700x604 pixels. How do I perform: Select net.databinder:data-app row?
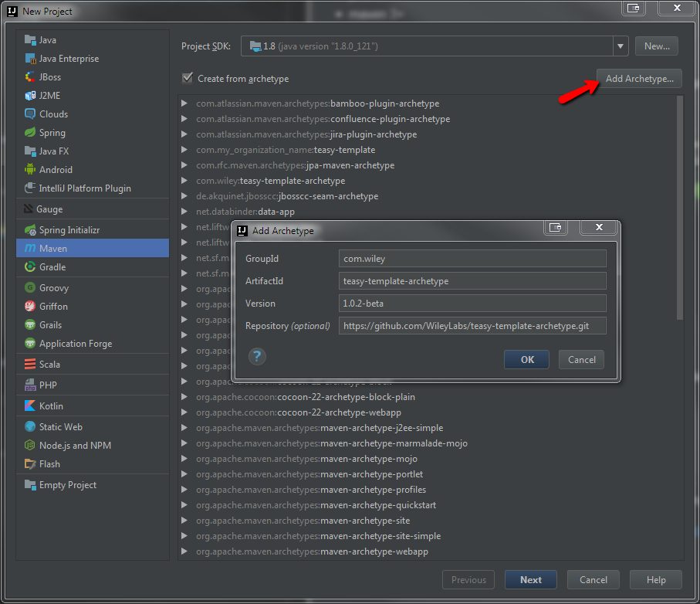tap(428, 212)
